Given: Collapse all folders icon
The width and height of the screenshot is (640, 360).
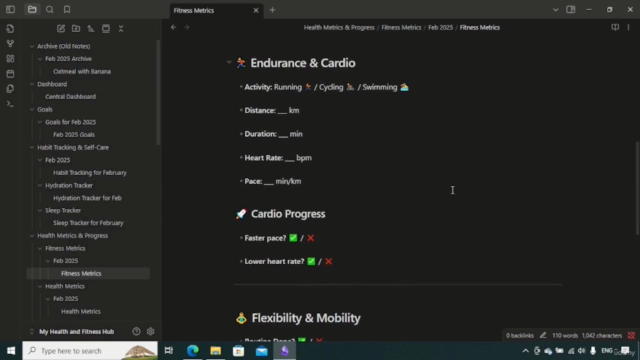Looking at the screenshot, I should 121,29.
